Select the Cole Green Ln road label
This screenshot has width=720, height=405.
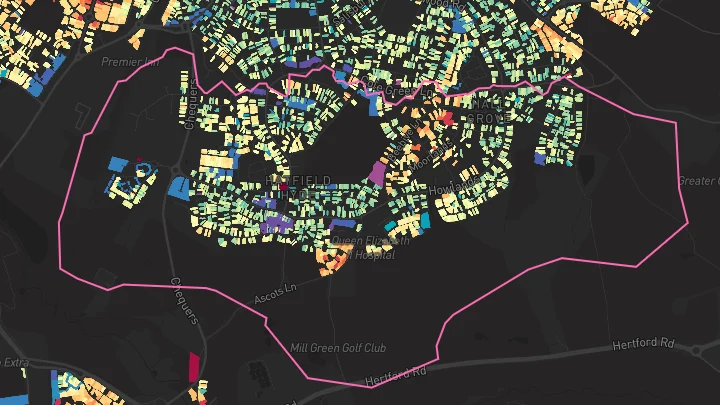[x=397, y=87]
